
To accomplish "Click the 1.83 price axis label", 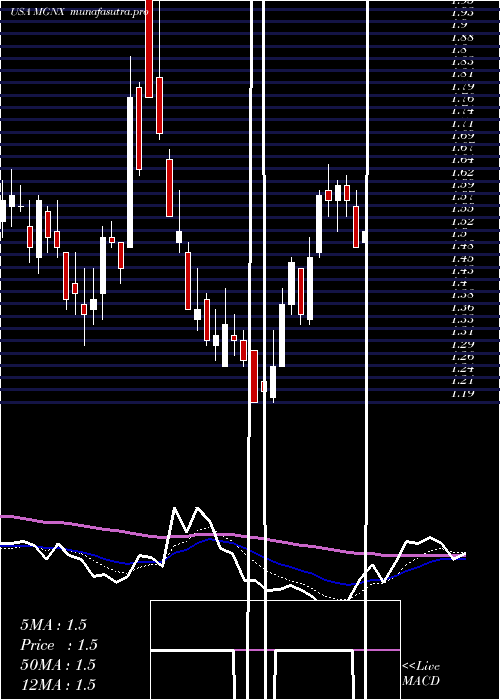I will [x=462, y=62].
